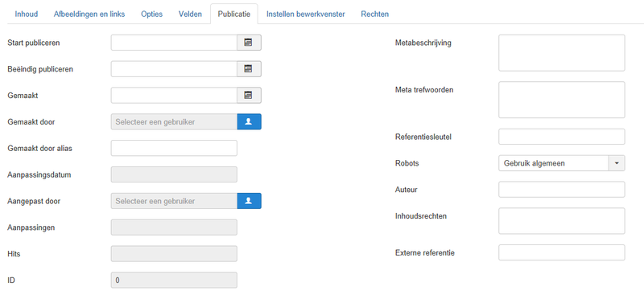Image resolution: width=644 pixels, height=299 pixels.
Task: Click the Gemaakt door user field
Action: [174, 122]
